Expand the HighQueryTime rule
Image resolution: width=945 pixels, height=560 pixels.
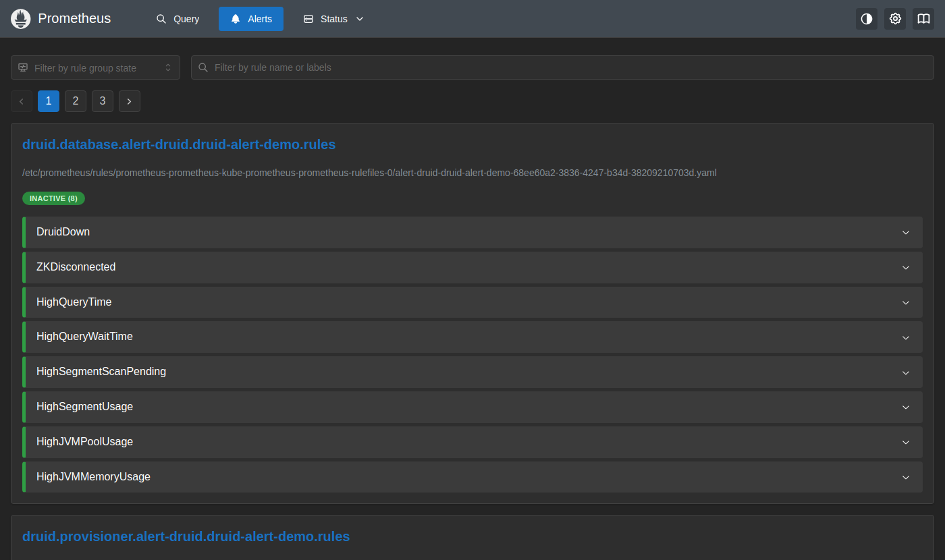click(473, 302)
